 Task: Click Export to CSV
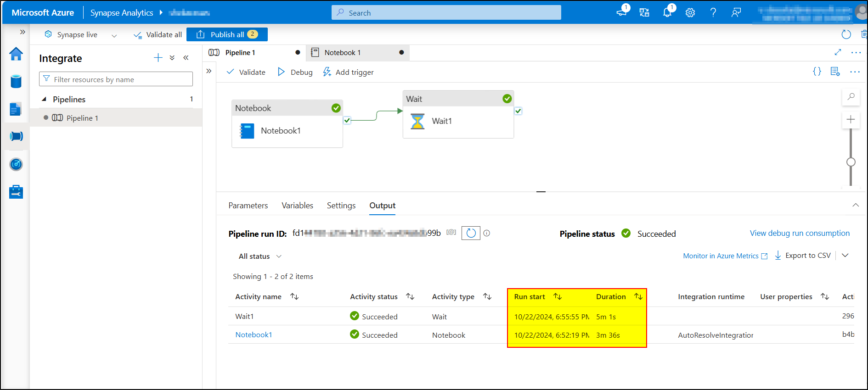coord(803,256)
